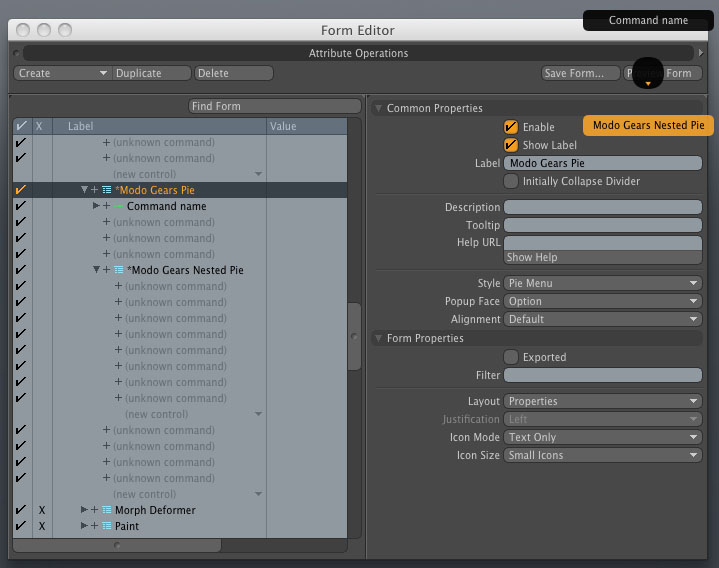This screenshot has height=568, width=719.
Task: Click the Label text field
Action: [x=603, y=163]
